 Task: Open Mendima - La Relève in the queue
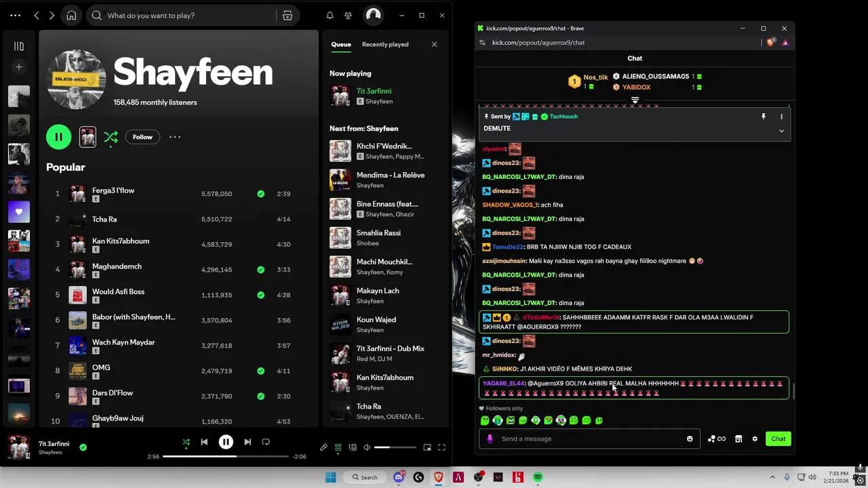(386, 180)
